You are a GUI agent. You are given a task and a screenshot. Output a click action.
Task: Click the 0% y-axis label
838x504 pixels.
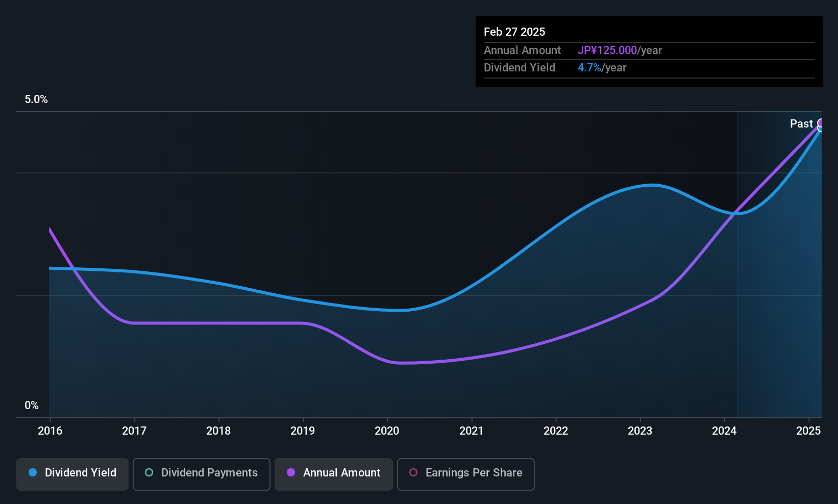pyautogui.click(x=32, y=406)
